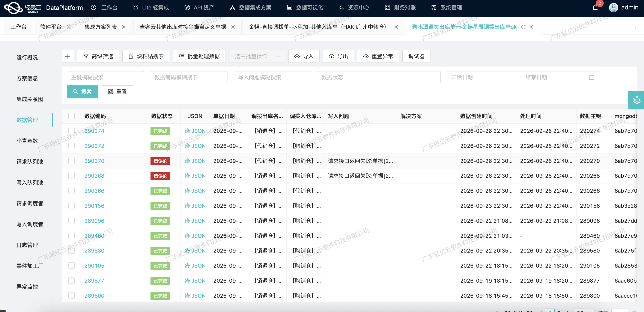The image size is (644, 312).
Task: Open the 数据状态 dropdown filter
Action: (379, 77)
